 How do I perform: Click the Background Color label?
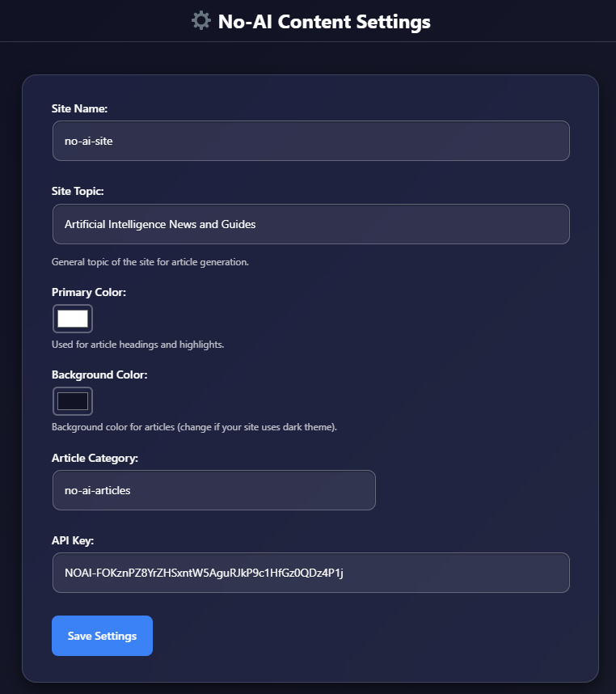pyautogui.click(x=99, y=375)
